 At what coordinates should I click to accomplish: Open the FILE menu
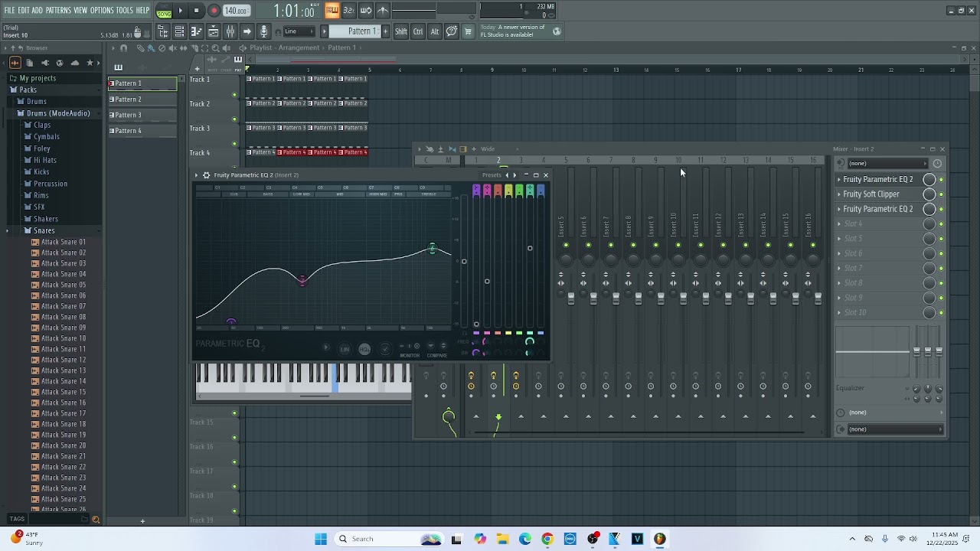pos(9,11)
